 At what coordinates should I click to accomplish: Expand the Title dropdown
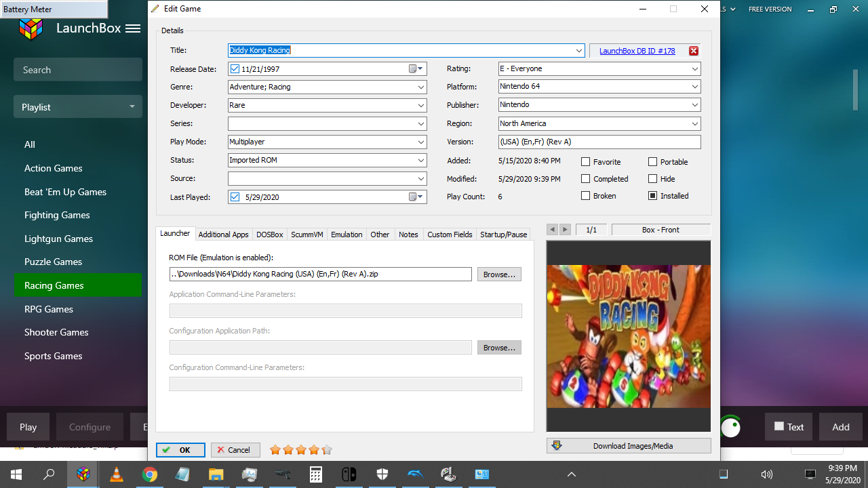(x=579, y=51)
